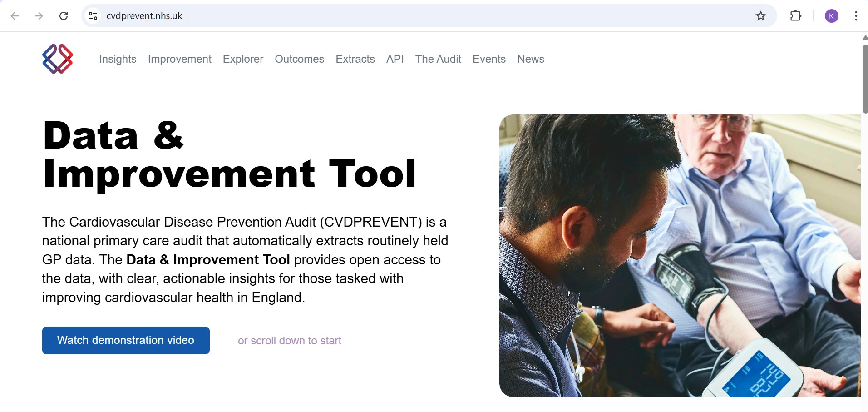The height and width of the screenshot is (412, 868).
Task: Click the CVDPREVENT diamond logo
Action: coord(58,59)
